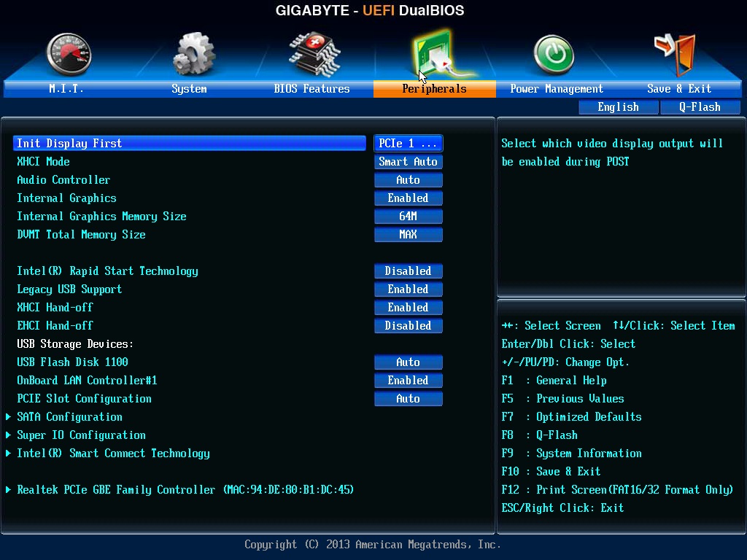
Task: Expand SATA Configuration submenu arrow
Action: pyautogui.click(x=9, y=416)
